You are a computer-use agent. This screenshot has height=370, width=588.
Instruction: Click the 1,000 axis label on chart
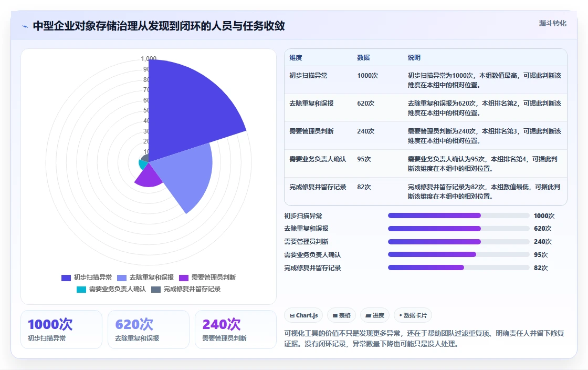149,58
